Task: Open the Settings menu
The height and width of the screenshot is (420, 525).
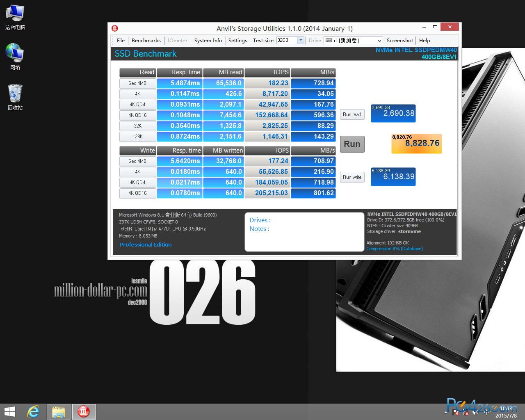Action: pos(237,41)
